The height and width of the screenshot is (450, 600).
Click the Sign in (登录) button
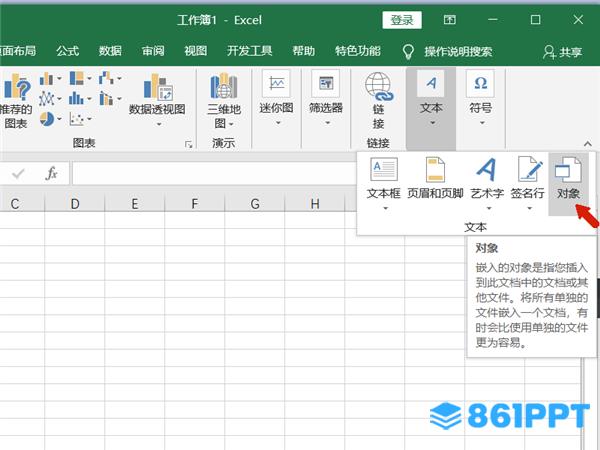click(x=402, y=20)
